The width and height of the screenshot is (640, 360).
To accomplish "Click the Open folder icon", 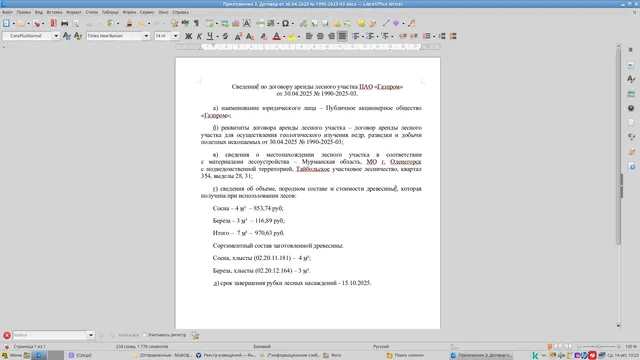I will pyautogui.click(x=21, y=24).
